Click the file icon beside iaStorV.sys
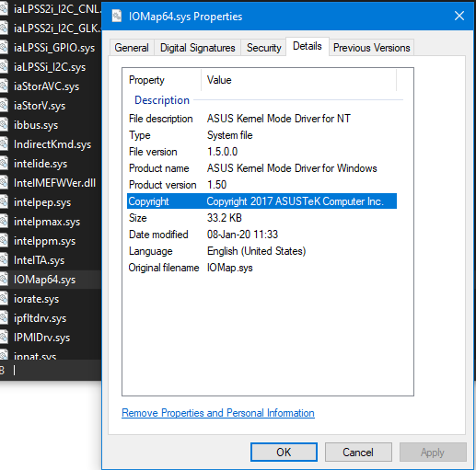Viewport: 476px width, 470px height. [x=4, y=106]
